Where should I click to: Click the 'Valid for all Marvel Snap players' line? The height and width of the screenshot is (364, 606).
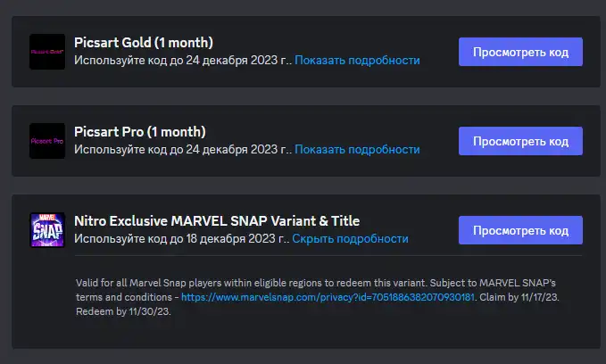(x=316, y=283)
